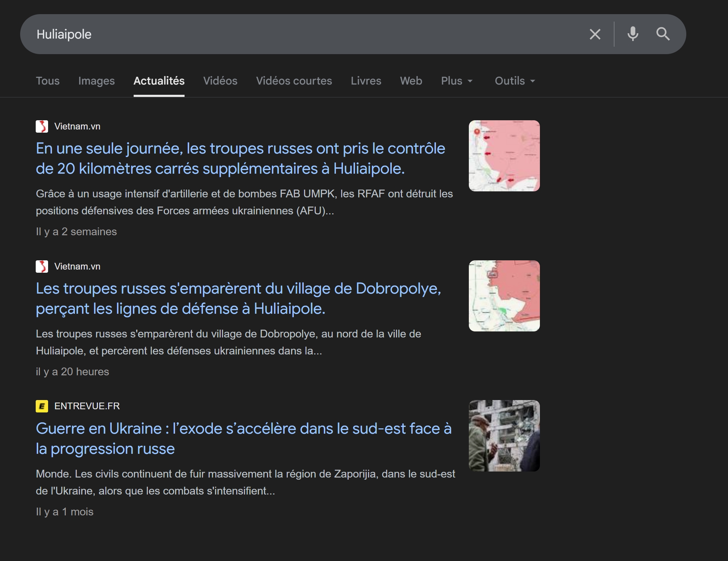Click the Entrevue article photo thumbnail
728x561 pixels.
pyautogui.click(x=504, y=436)
